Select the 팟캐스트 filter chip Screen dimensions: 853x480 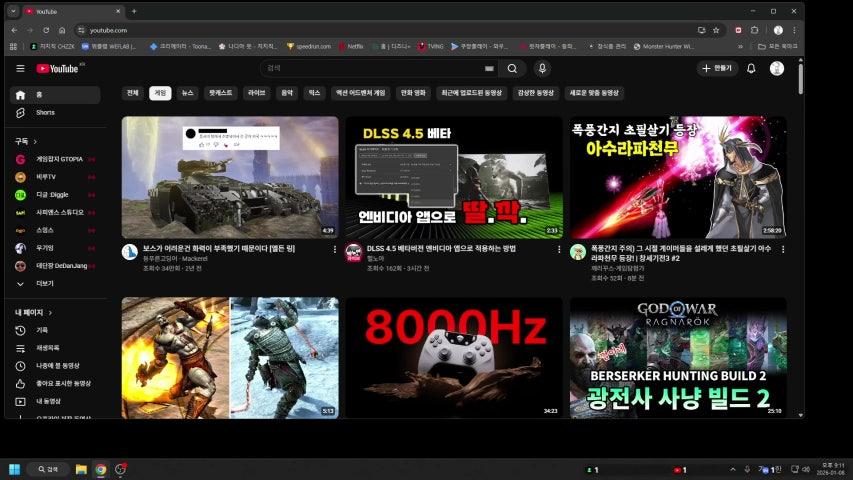221,93
